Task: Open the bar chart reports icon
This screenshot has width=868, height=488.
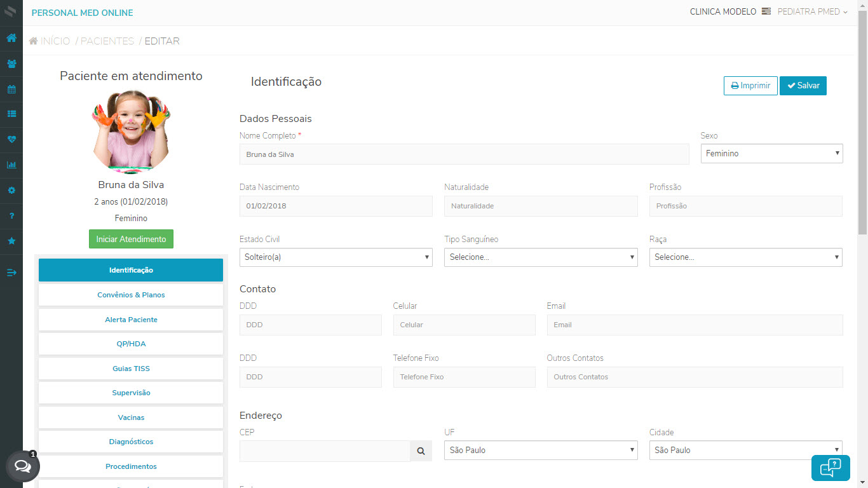Action: click(x=11, y=165)
